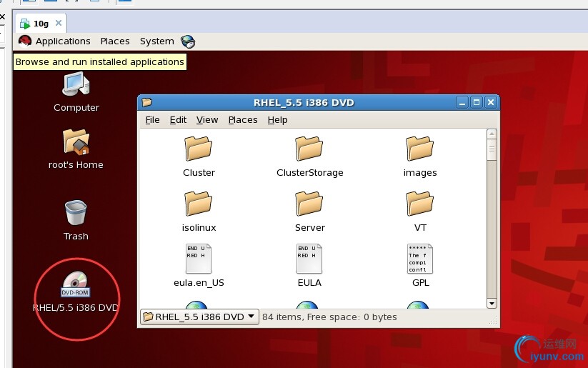Open the System panel menu
This screenshot has width=588, height=368.
156,41
